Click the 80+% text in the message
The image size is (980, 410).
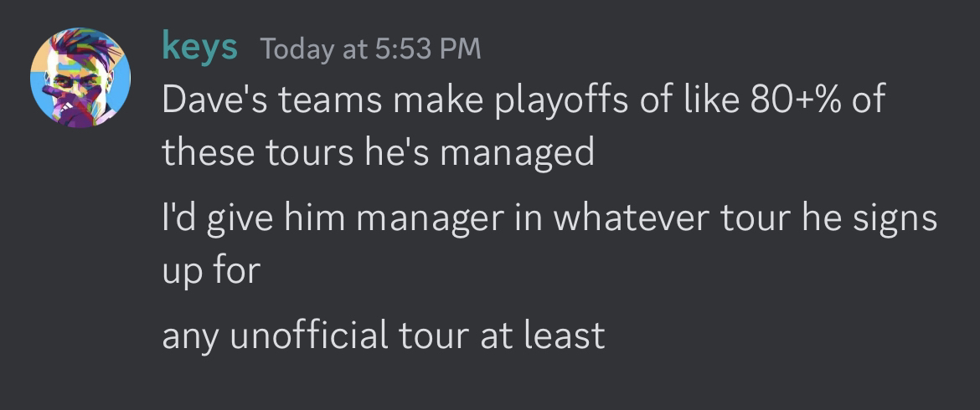pos(792,100)
